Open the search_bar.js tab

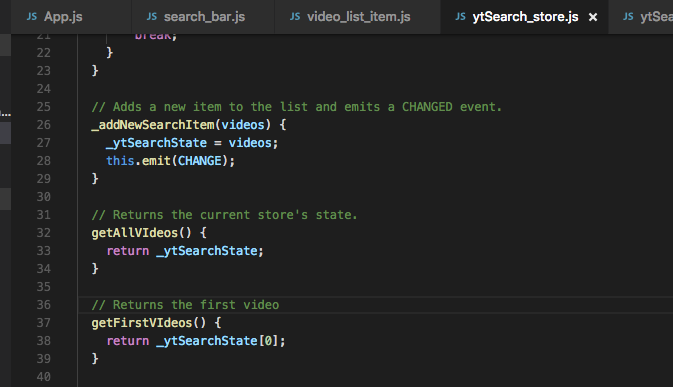tap(203, 17)
